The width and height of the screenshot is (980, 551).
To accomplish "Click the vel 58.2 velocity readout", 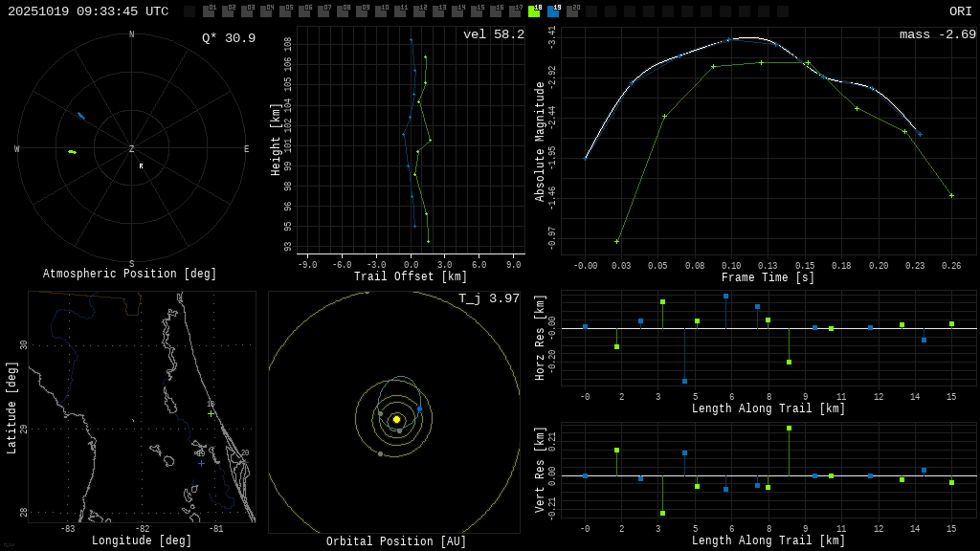I will [x=493, y=34].
